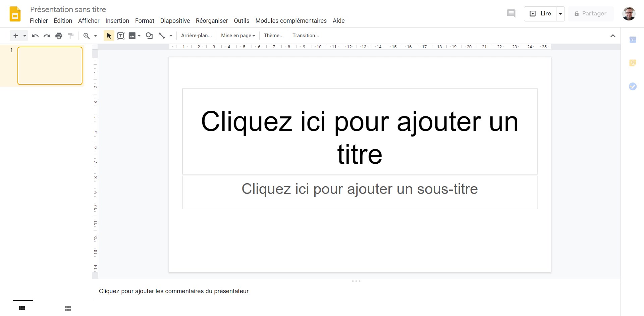This screenshot has width=644, height=316.
Task: Expand the image insert options arrow
Action: point(139,36)
